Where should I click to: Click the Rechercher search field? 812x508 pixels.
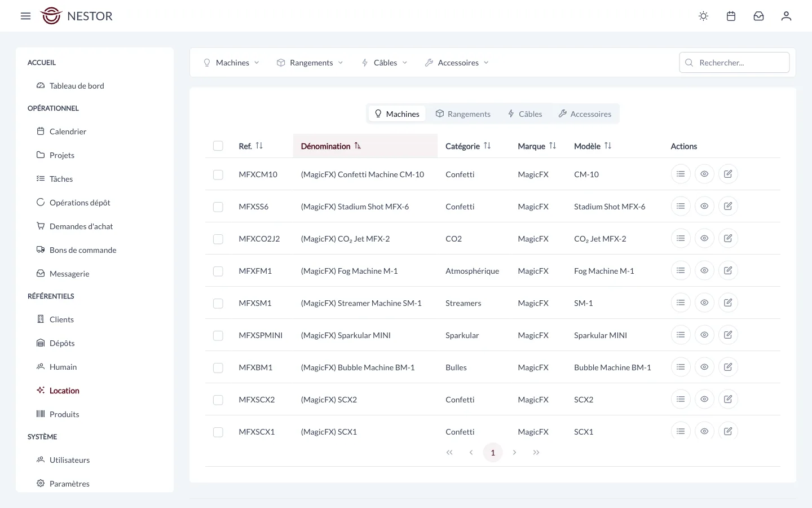tap(734, 63)
